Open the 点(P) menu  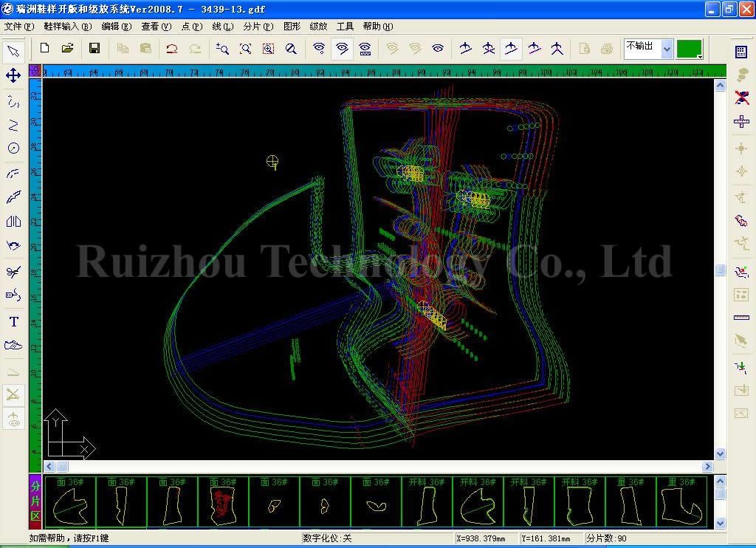(192, 27)
